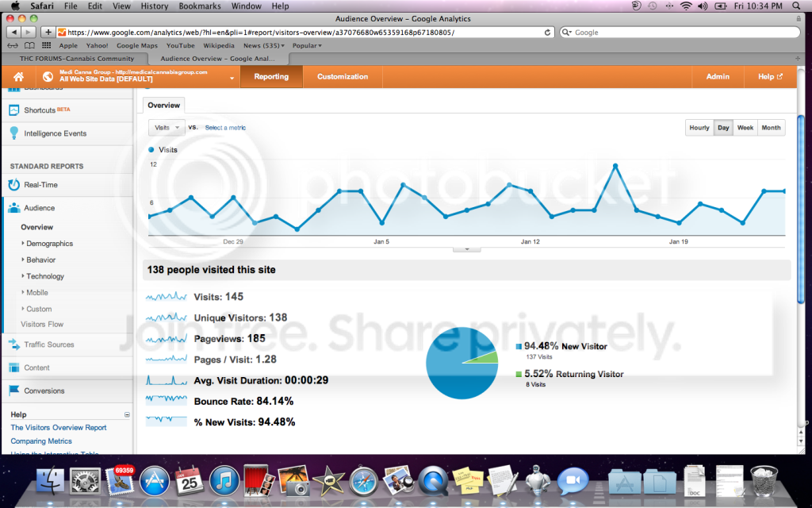
Task: Open the Wikipedia bookmark
Action: tap(219, 45)
